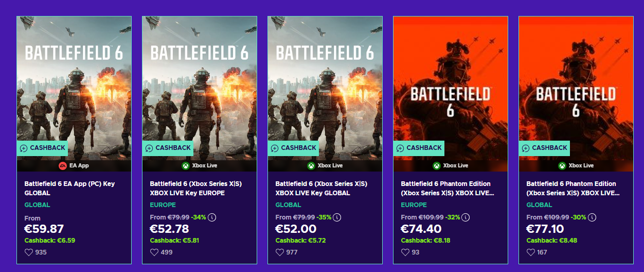Toggle wishlist heart on €52.00 Global key

(280, 252)
